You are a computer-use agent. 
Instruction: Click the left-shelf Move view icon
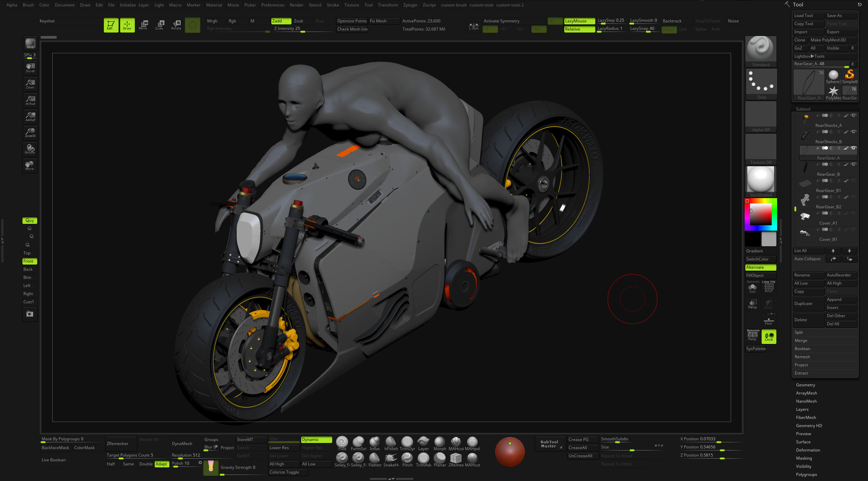pos(30,166)
